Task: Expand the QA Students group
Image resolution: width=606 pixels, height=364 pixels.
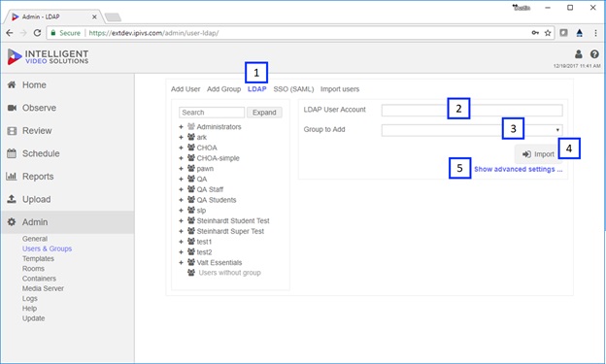Action: [181, 200]
